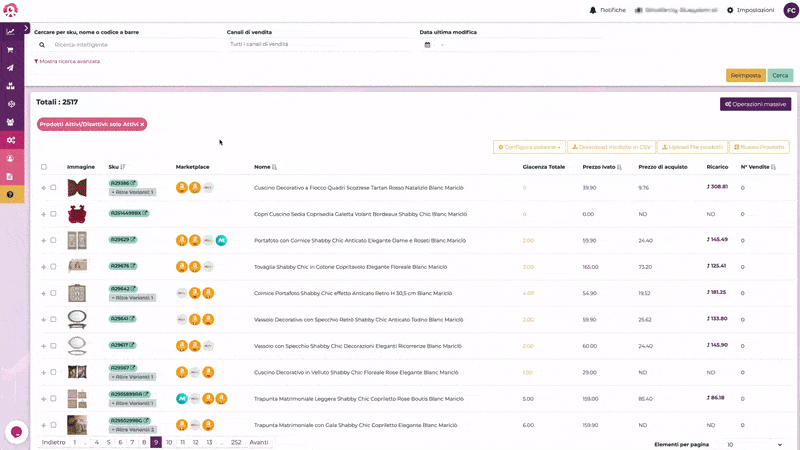This screenshot has width=800, height=450.
Task: Open the Configura colonne dropdown
Action: 528,147
